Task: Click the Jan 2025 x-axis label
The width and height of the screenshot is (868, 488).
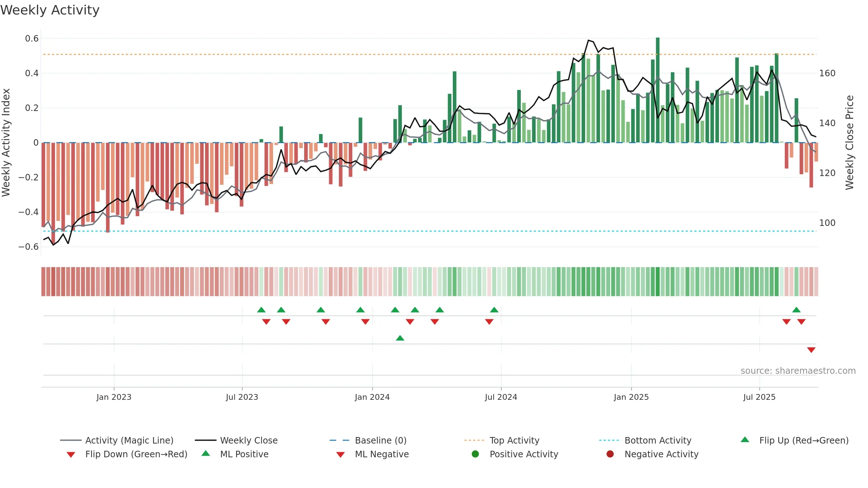Action: click(x=631, y=397)
